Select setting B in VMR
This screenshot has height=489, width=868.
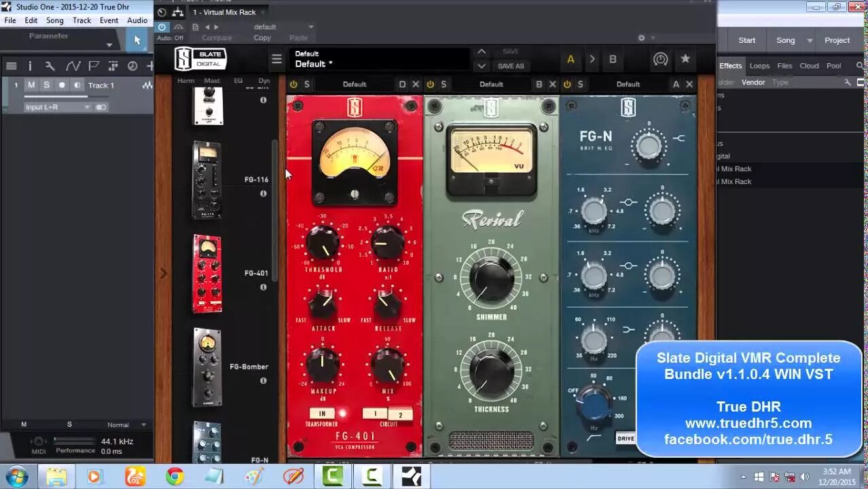(x=613, y=59)
